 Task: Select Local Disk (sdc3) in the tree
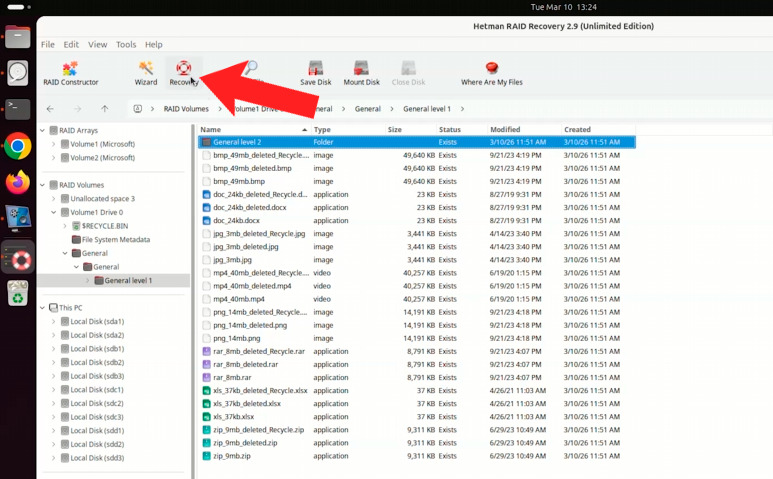click(x=97, y=417)
